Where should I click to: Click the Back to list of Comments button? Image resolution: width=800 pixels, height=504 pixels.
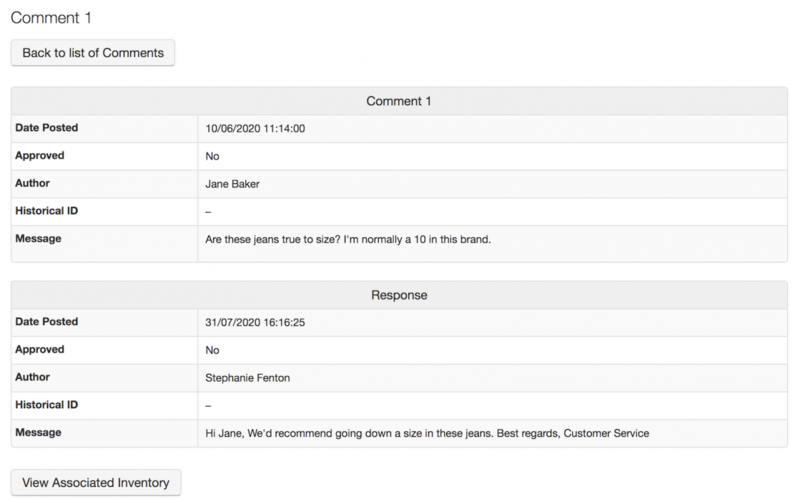[x=93, y=53]
